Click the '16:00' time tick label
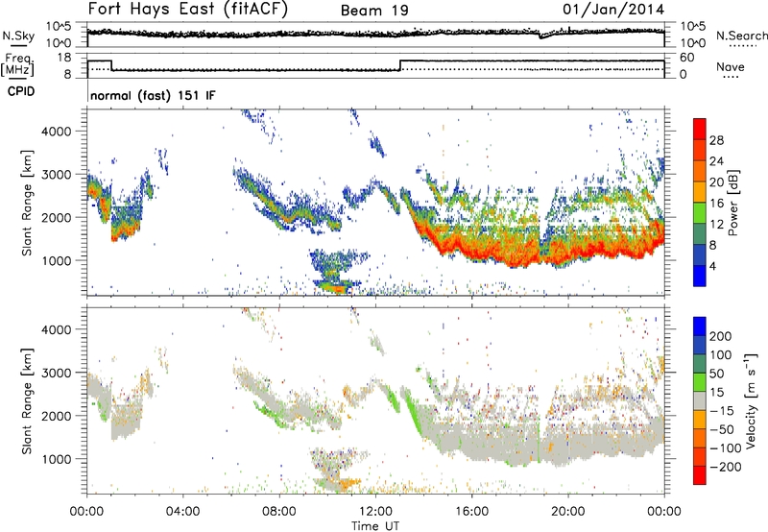 471,512
